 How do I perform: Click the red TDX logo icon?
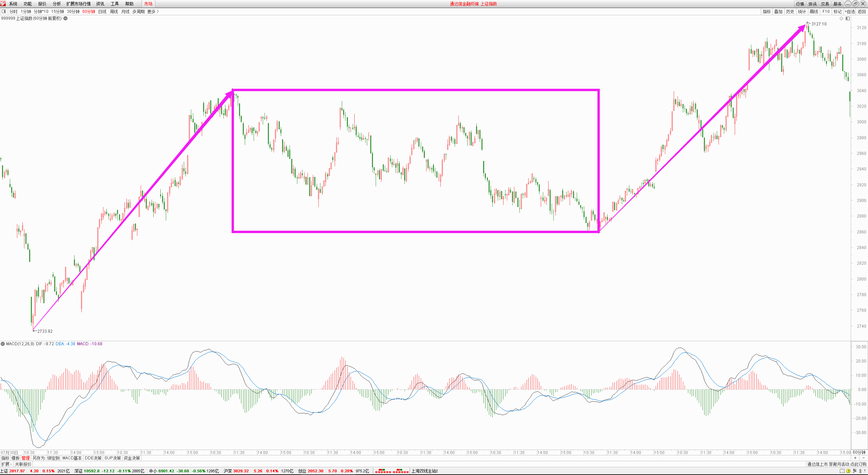tap(3, 3)
